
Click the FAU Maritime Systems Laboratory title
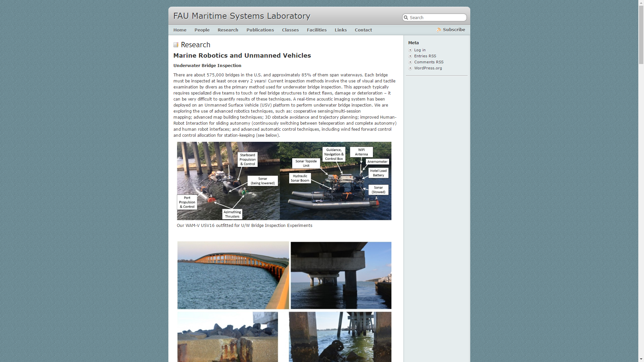[x=241, y=16]
